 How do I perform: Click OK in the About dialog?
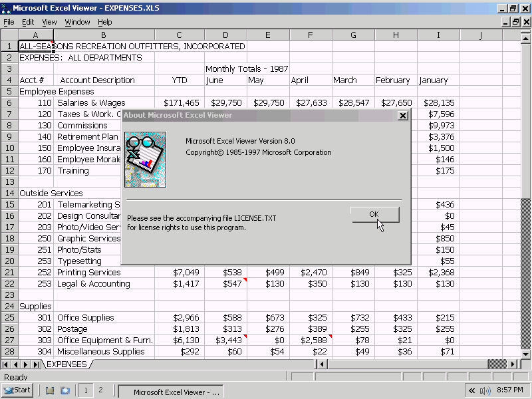375,214
